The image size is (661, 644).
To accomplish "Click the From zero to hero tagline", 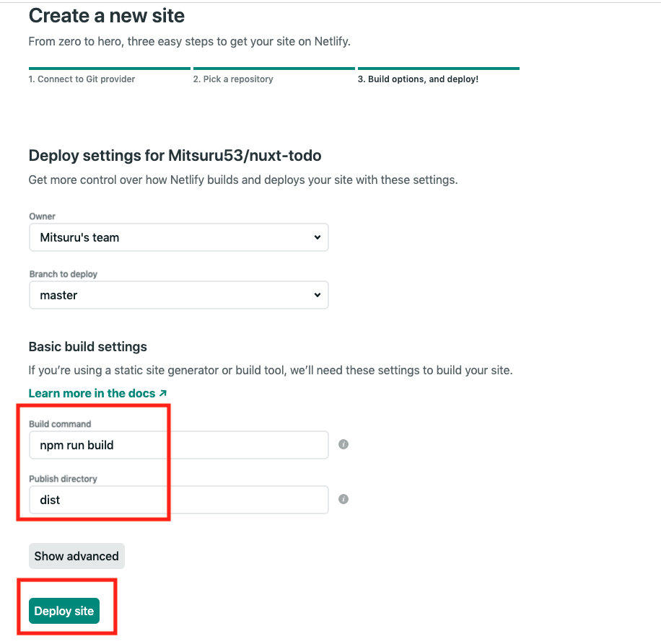I will coord(189,41).
